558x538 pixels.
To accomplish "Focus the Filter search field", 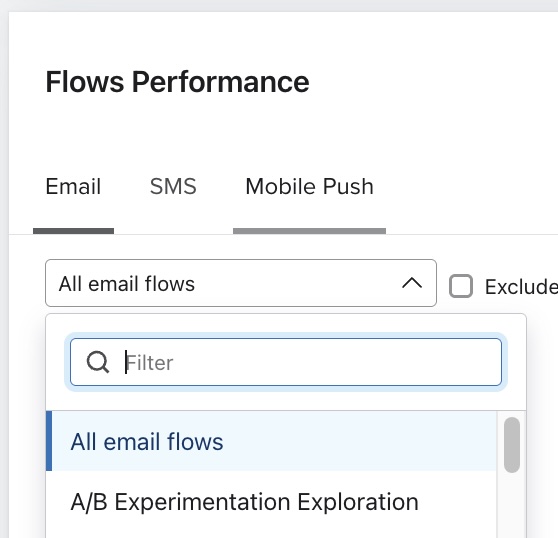I will pos(286,362).
